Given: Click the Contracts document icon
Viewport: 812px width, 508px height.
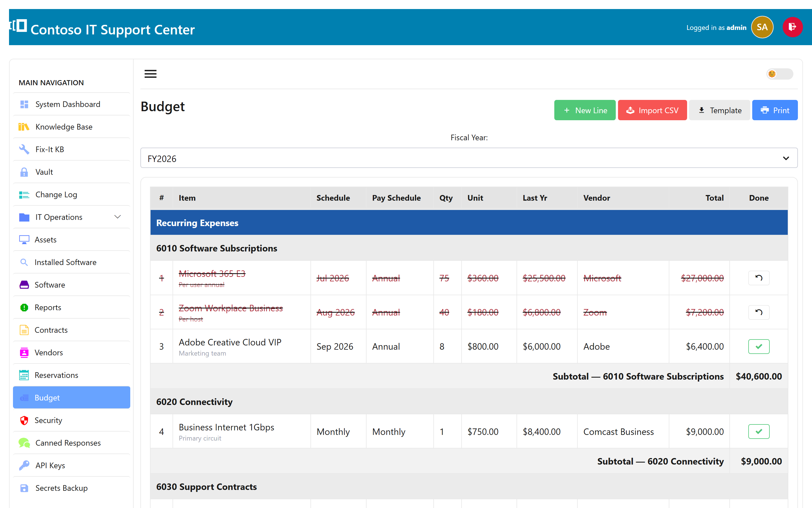Looking at the screenshot, I should [24, 330].
